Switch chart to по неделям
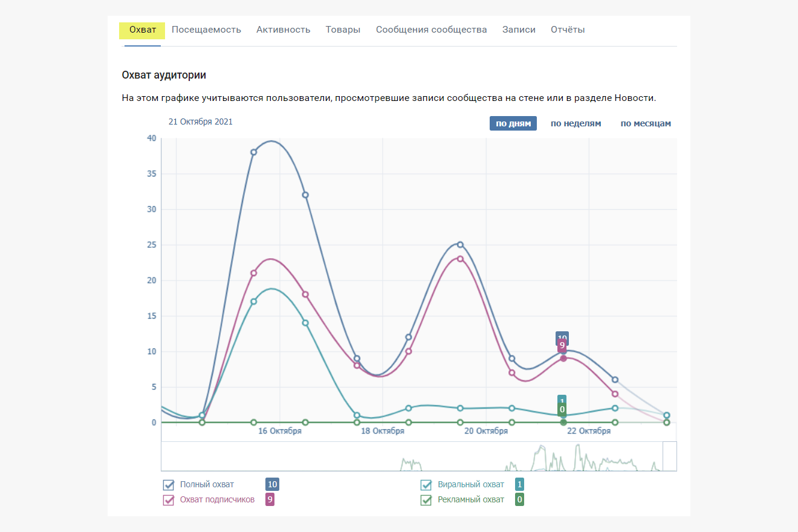The image size is (798, 532). pos(576,123)
